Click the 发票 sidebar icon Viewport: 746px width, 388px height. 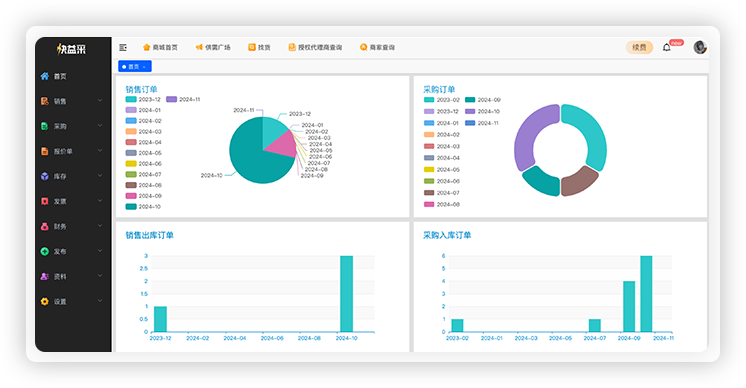click(x=45, y=202)
